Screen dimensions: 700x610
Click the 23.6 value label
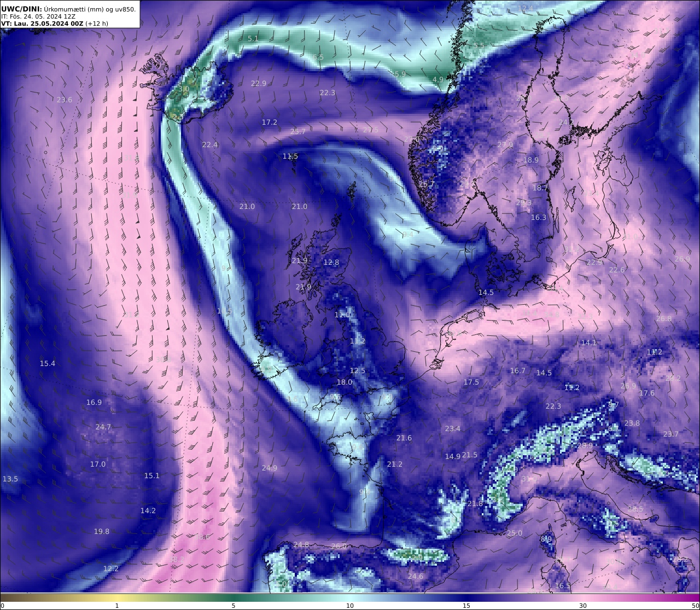pyautogui.click(x=65, y=100)
